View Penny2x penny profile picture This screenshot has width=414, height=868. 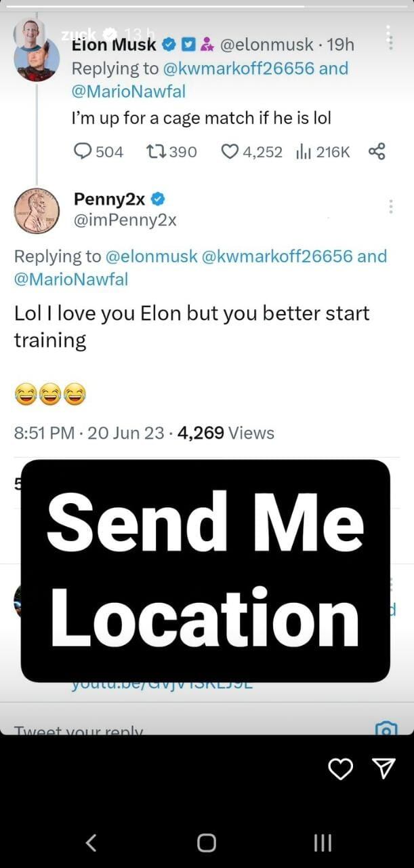pos(37,211)
